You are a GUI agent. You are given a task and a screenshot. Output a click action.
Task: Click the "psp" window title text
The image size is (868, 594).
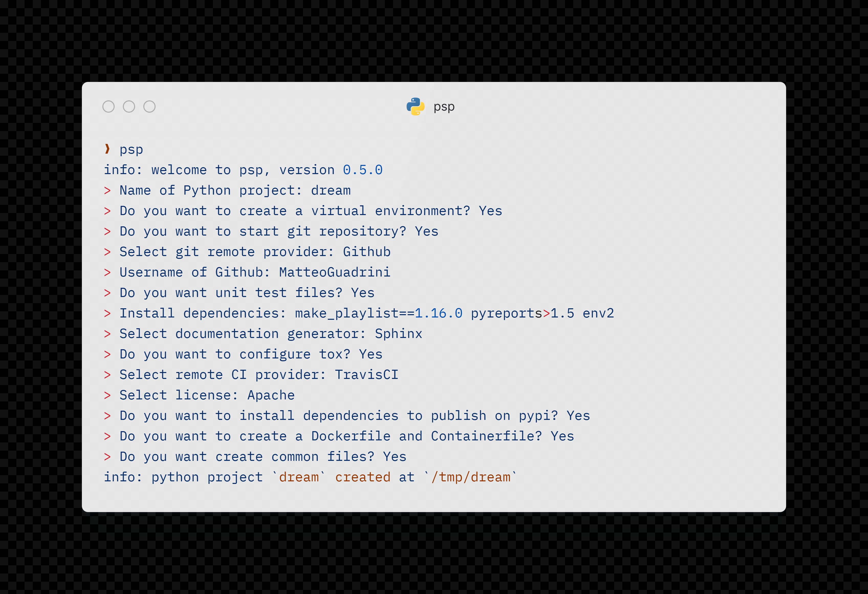click(x=444, y=107)
